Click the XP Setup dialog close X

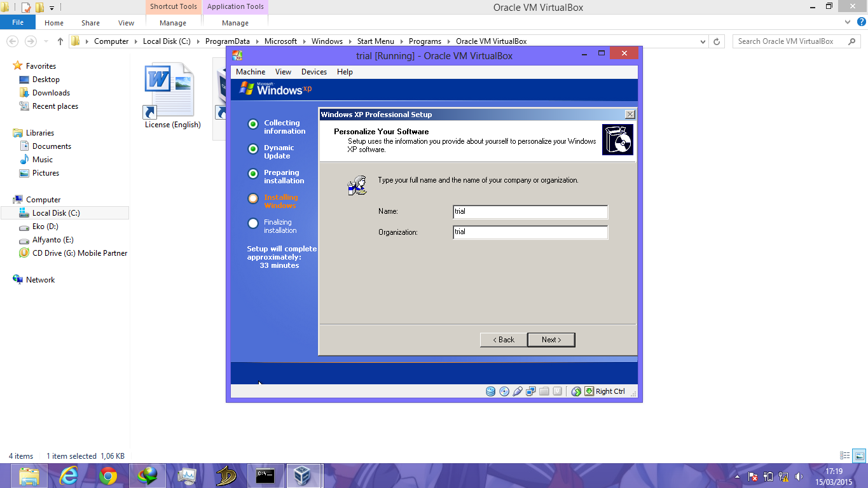point(630,115)
